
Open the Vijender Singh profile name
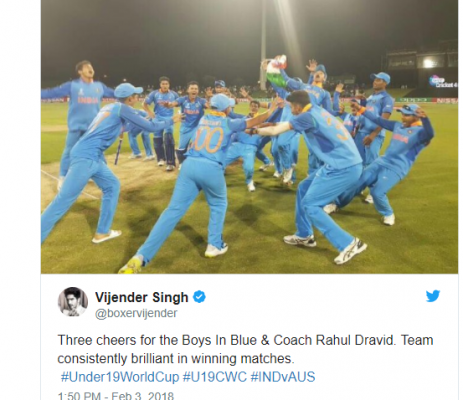pos(142,297)
